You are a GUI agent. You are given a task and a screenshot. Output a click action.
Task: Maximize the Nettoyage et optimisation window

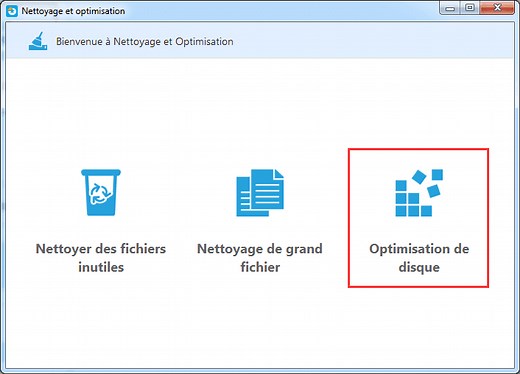[470, 8]
